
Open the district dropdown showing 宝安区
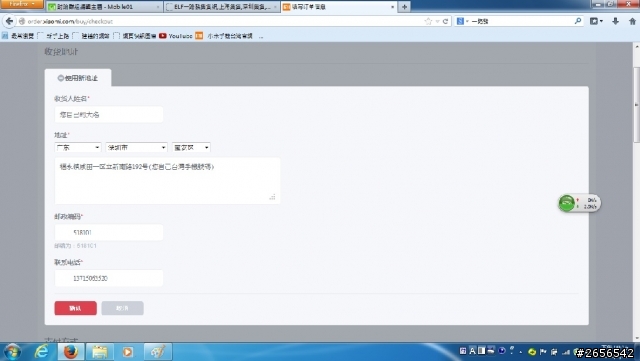pos(191,147)
